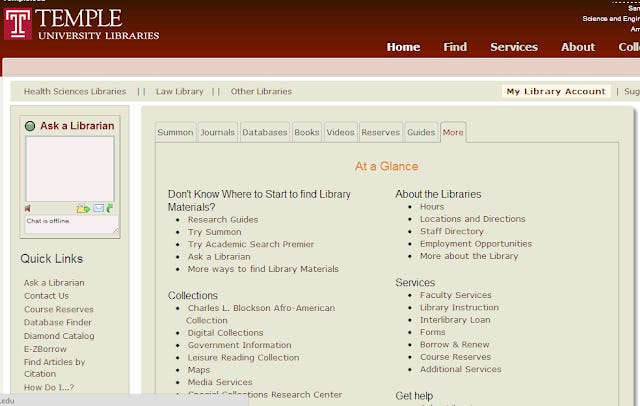
Task: Open the Forms link
Action: 433,332
